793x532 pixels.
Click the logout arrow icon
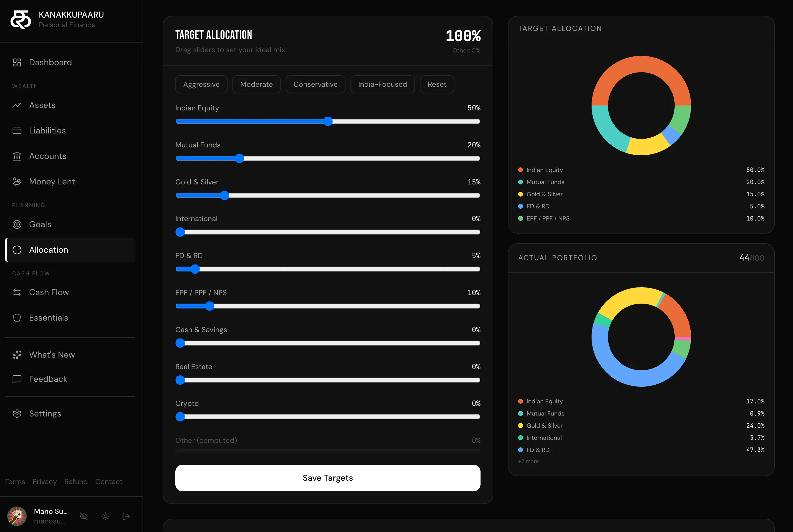(x=126, y=516)
